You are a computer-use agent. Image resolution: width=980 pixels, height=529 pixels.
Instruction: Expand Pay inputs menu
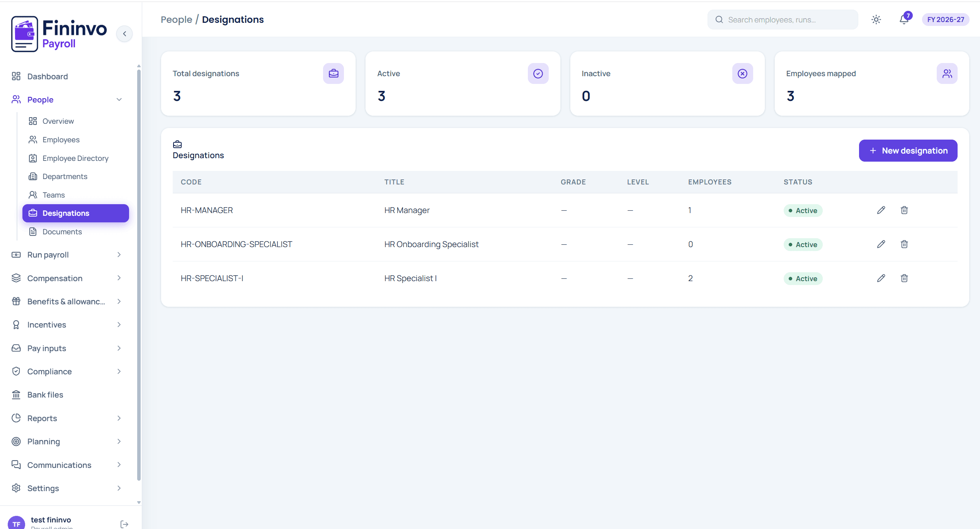[x=70, y=348]
